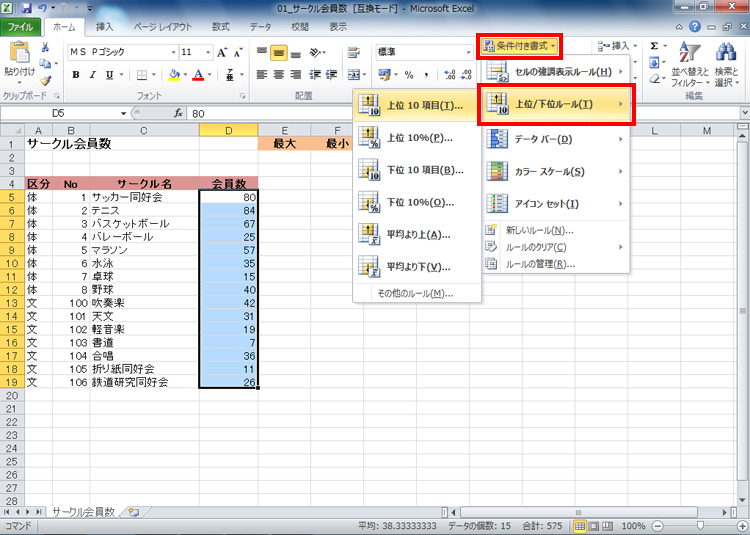Click the Undo arrow icon
The height and width of the screenshot is (535, 750).
pyautogui.click(x=42, y=8)
